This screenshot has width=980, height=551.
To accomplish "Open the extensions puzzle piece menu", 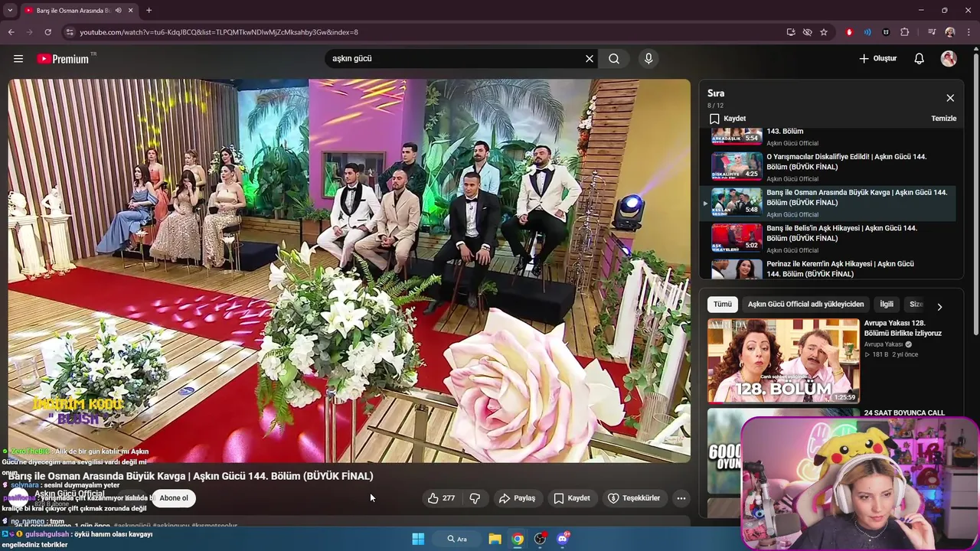I will [905, 32].
